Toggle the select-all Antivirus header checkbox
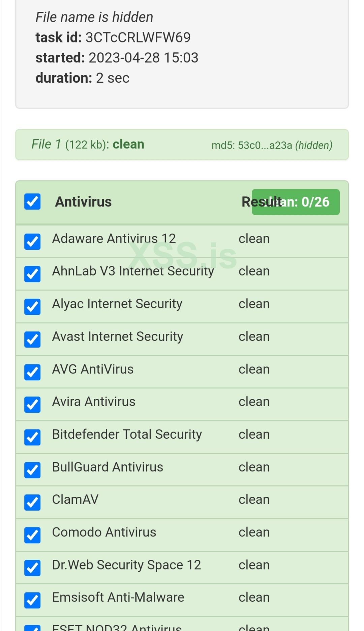This screenshot has height=631, width=364. click(x=32, y=201)
